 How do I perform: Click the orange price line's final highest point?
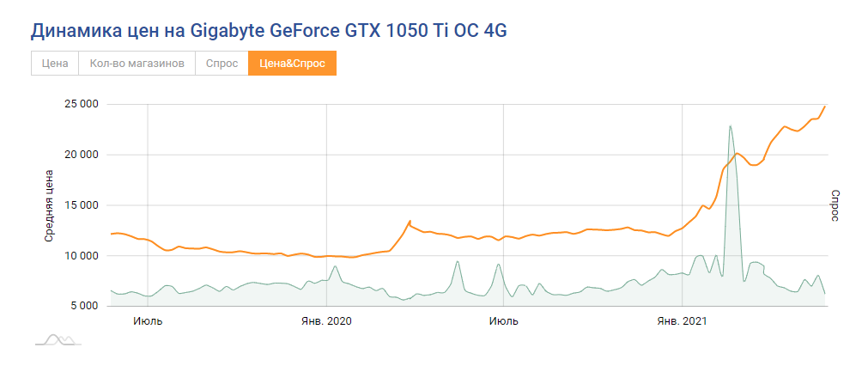pyautogui.click(x=824, y=107)
